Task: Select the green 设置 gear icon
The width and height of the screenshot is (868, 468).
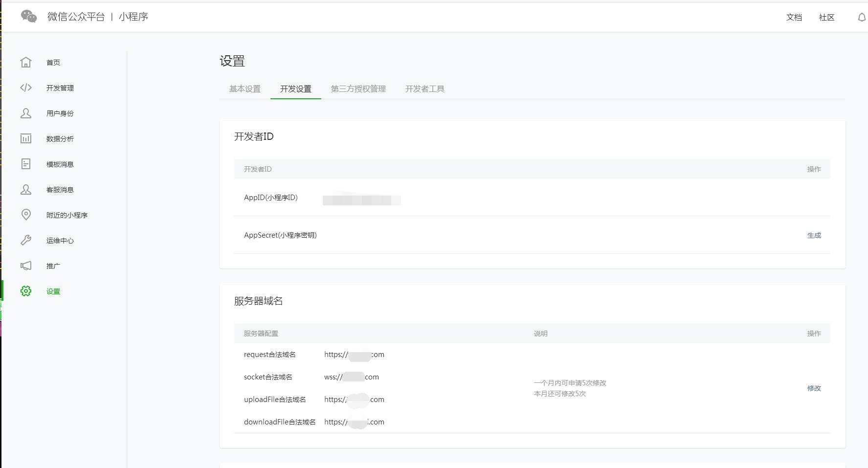Action: coord(26,291)
